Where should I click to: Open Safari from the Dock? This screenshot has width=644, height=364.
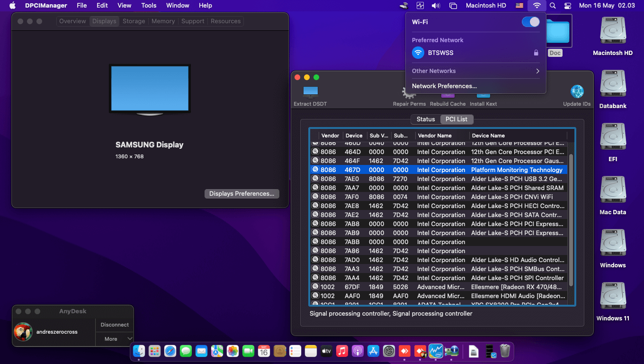click(170, 351)
